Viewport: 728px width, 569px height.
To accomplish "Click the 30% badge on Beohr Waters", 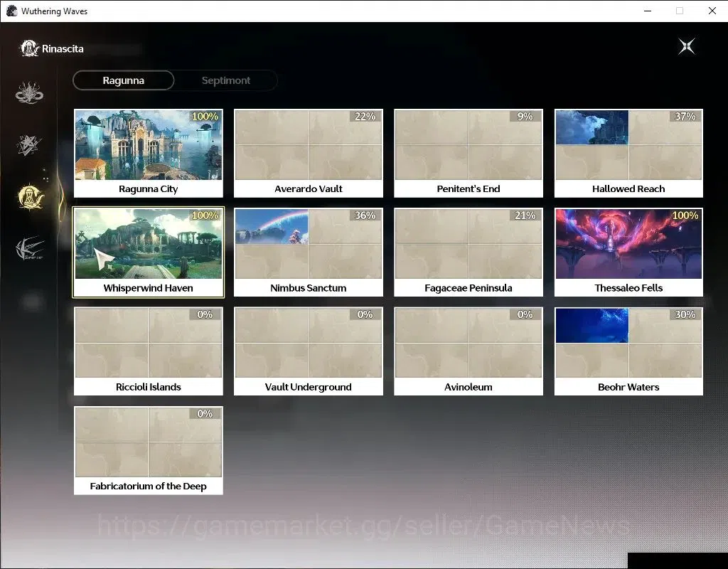I will [685, 314].
